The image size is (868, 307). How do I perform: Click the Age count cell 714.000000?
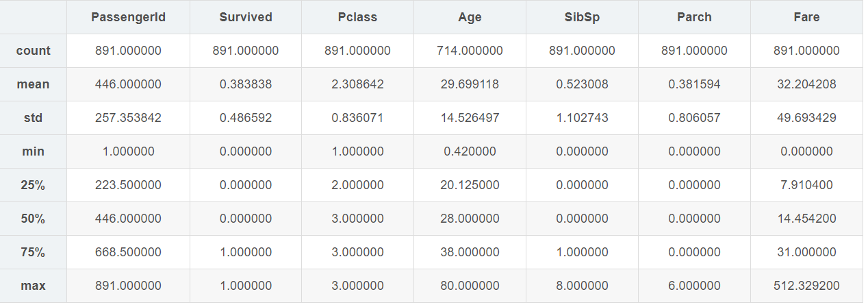[x=470, y=51]
